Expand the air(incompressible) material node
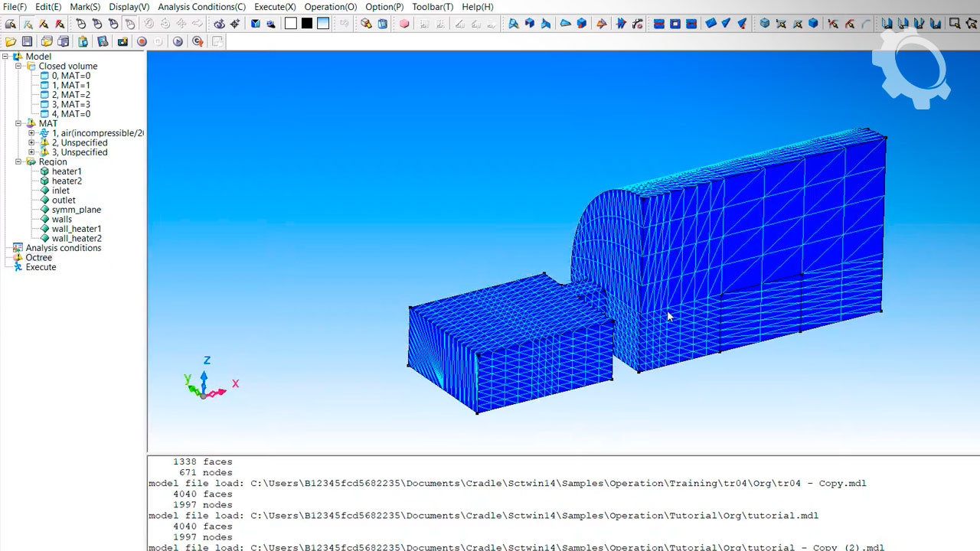This screenshot has width=980, height=551. pos(31,133)
